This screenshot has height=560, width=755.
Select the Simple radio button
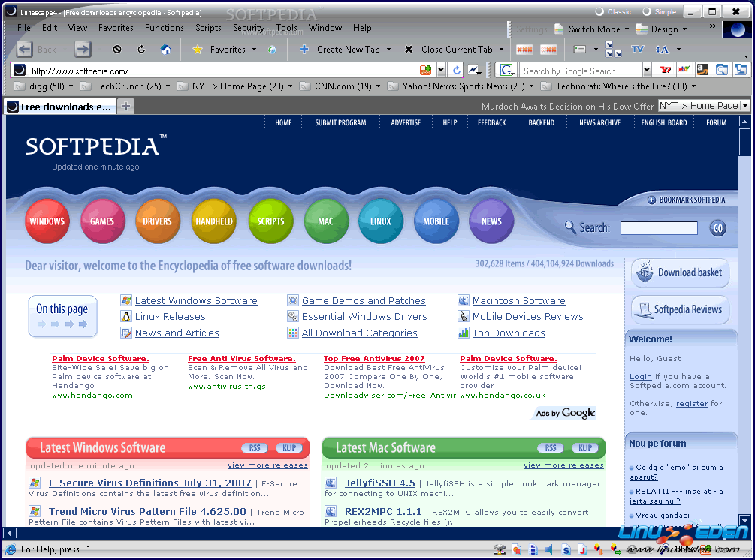point(646,11)
